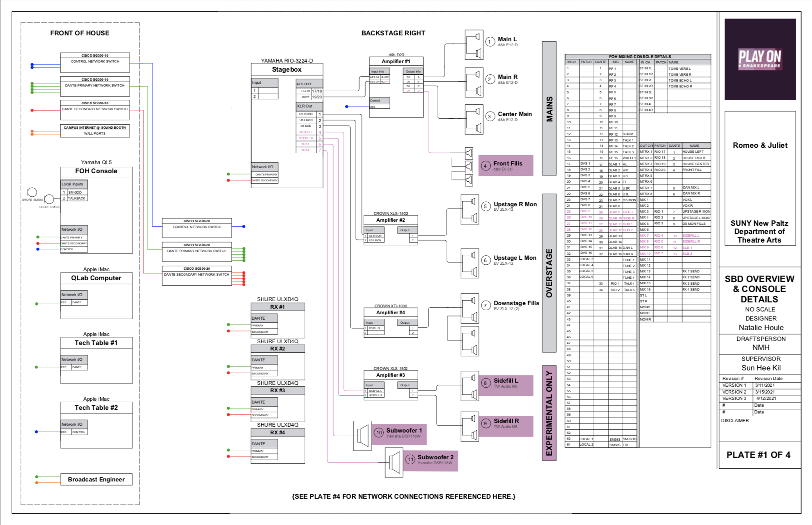Viewport: 812px width, 525px height.
Task: Click the SM GOD microphone circle
Action: pyautogui.click(x=32, y=192)
